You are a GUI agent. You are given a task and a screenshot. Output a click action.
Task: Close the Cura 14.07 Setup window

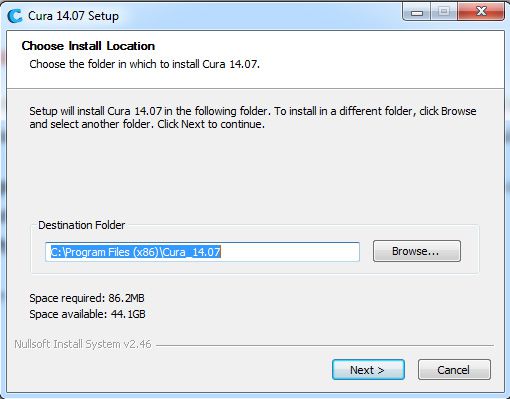[481, 12]
